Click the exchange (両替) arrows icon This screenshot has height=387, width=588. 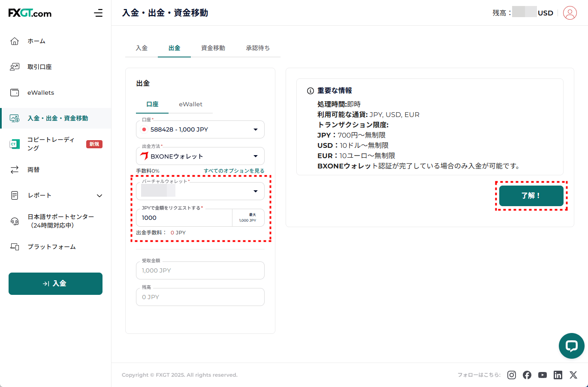click(15, 170)
